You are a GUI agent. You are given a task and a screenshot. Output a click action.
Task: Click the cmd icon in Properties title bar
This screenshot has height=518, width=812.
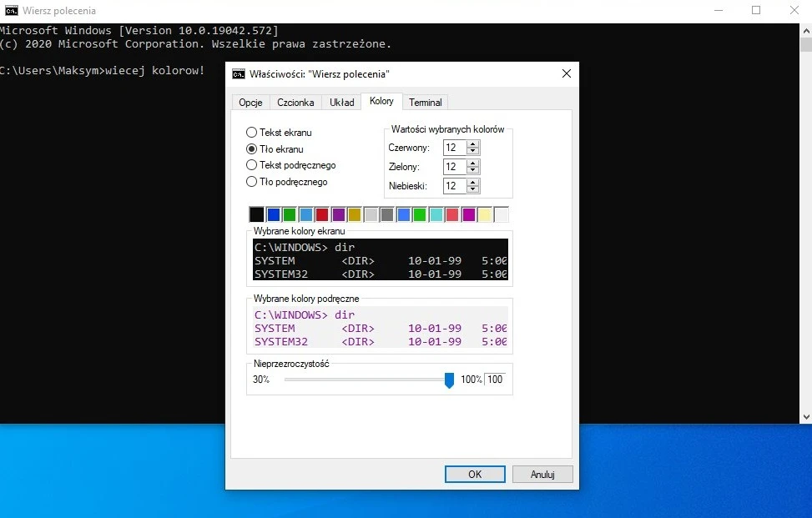239,73
